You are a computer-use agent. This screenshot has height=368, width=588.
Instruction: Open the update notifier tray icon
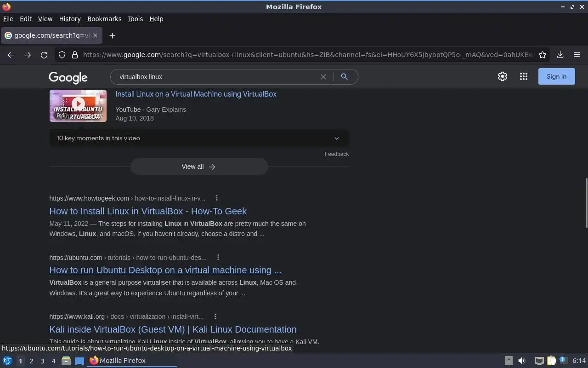pyautogui.click(x=564, y=361)
